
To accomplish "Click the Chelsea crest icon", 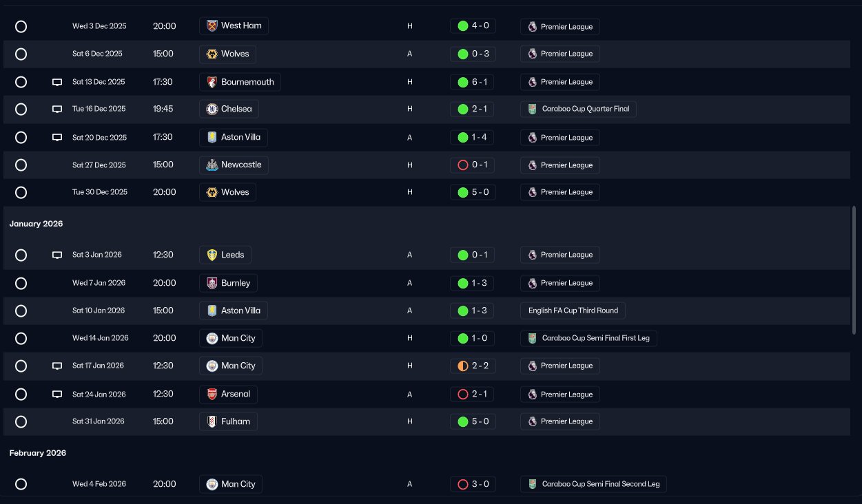I will pos(212,109).
